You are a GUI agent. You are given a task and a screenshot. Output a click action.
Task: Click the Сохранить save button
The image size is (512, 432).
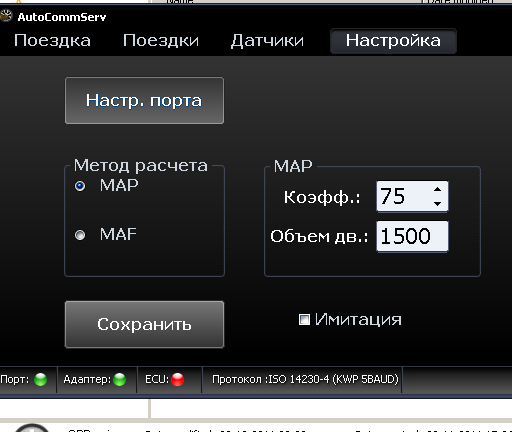coord(144,324)
